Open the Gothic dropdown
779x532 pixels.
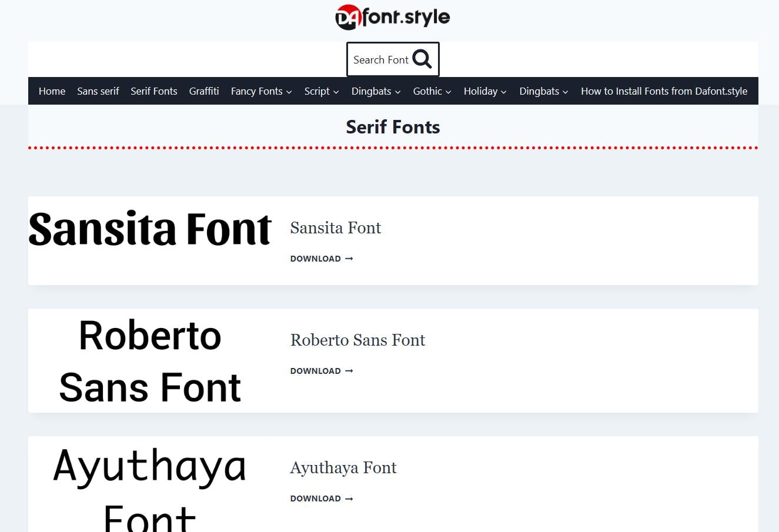point(432,91)
